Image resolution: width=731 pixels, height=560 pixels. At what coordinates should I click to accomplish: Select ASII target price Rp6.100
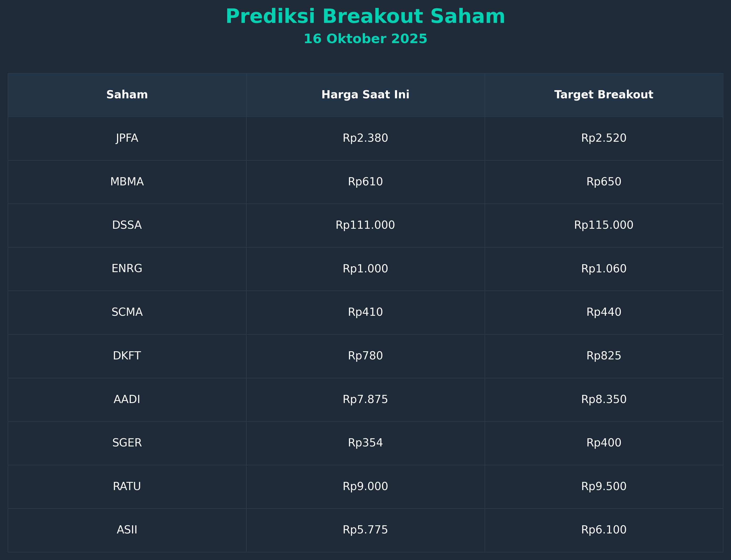point(604,530)
